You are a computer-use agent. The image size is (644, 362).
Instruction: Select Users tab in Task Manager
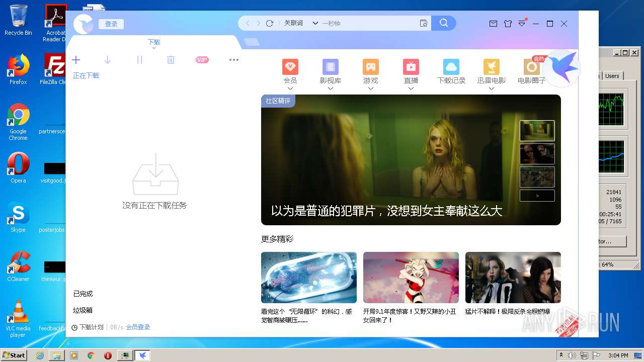pyautogui.click(x=612, y=76)
